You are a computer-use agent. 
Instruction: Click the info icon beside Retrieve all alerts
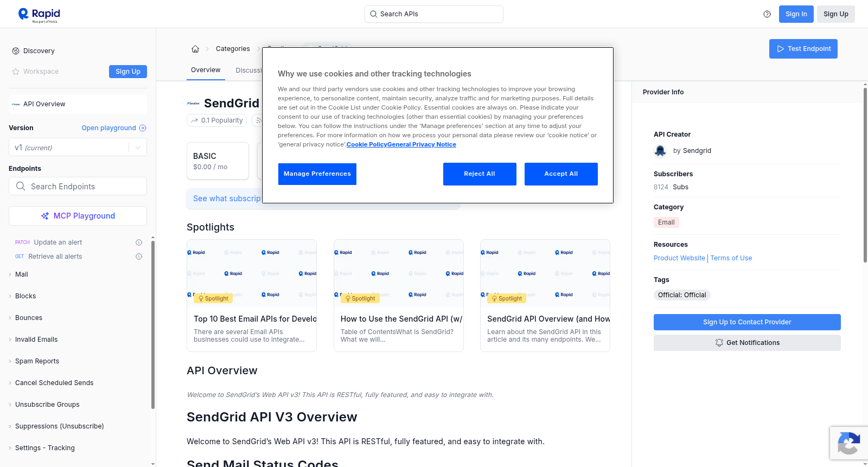139,257
